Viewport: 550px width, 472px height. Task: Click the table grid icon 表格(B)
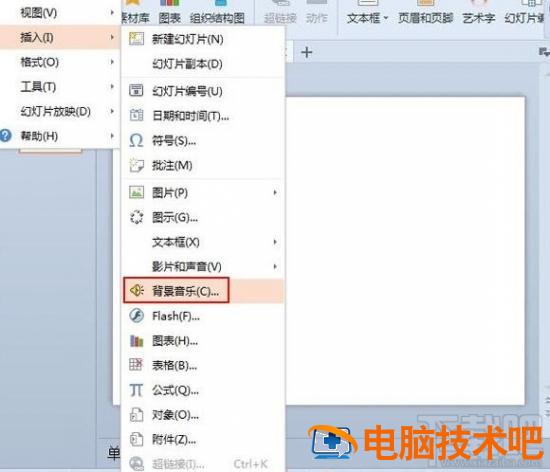[136, 365]
